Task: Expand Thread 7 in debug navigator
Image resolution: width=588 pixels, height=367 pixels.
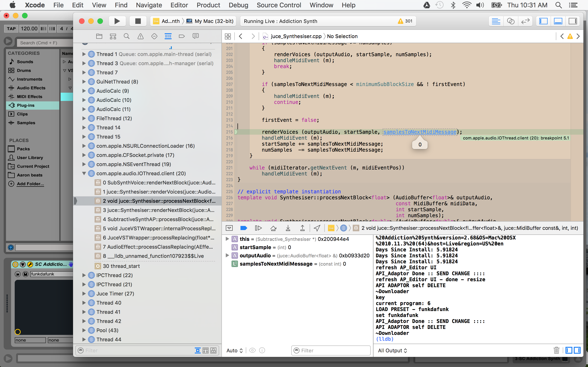Action: tap(84, 72)
